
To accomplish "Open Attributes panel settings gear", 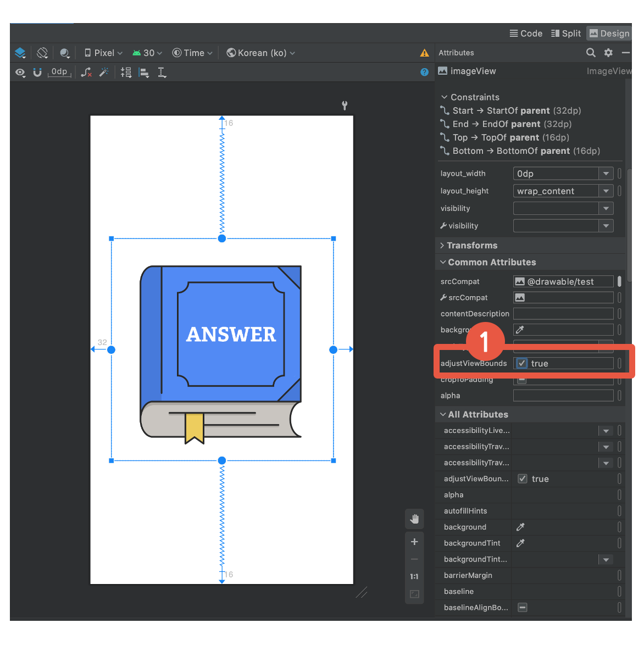I will 608,53.
